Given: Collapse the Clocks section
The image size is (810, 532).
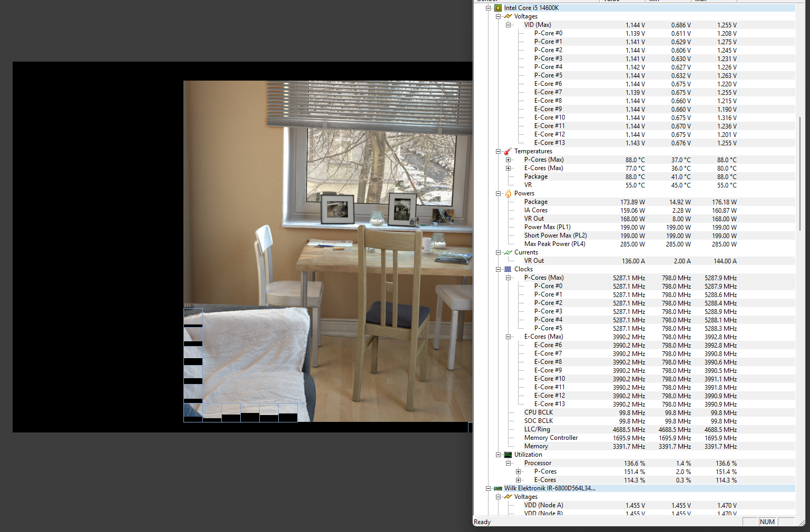Looking at the screenshot, I should point(499,269).
